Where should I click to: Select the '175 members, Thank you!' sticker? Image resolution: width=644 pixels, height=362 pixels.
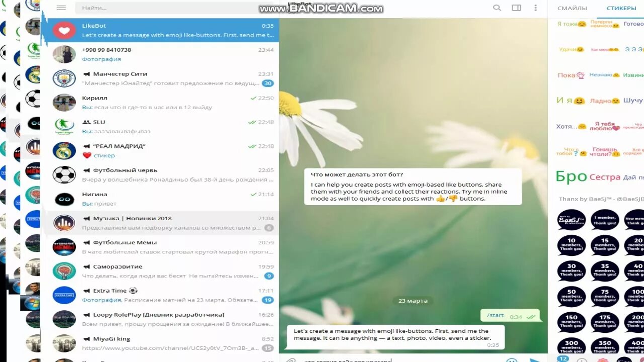tap(605, 323)
